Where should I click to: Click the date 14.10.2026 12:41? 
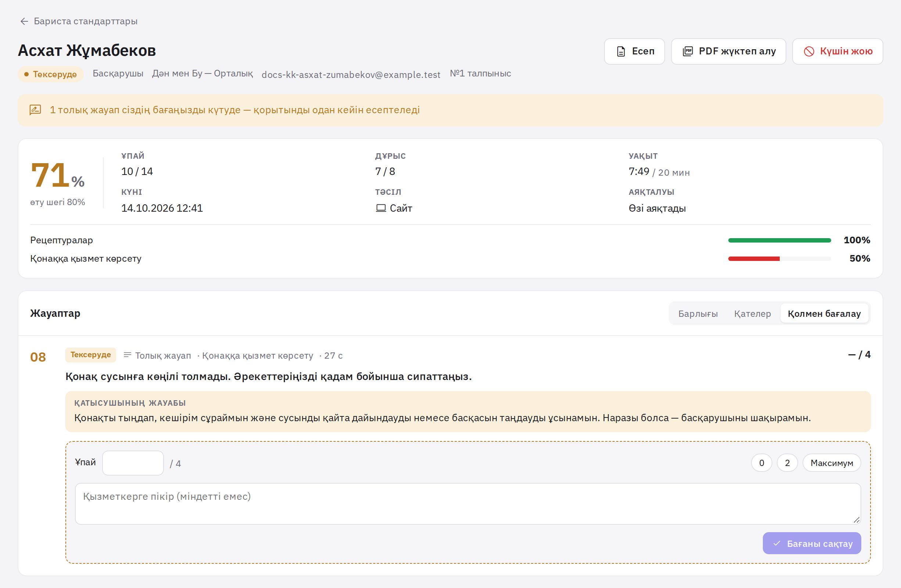pyautogui.click(x=162, y=208)
